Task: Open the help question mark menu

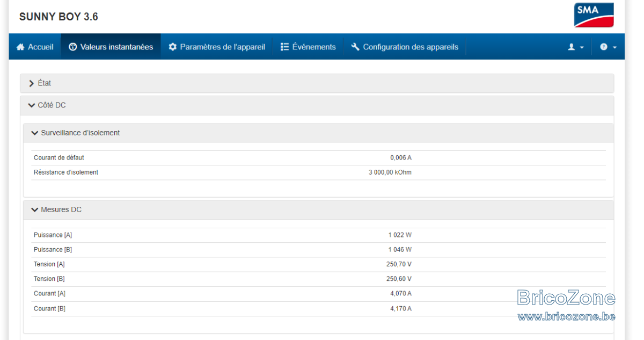Action: point(604,47)
